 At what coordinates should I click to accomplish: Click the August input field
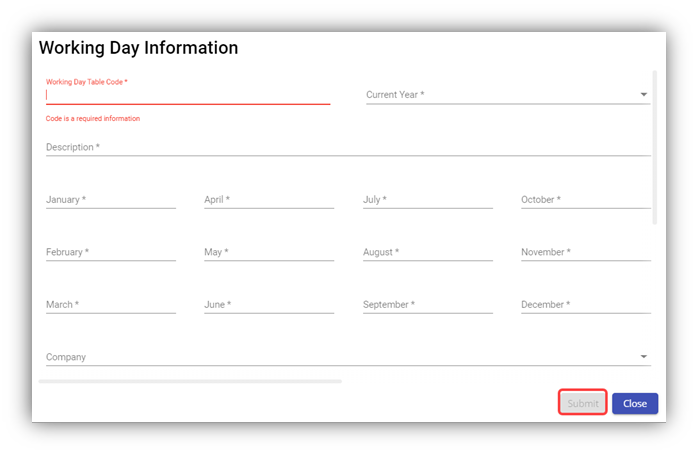(x=427, y=252)
